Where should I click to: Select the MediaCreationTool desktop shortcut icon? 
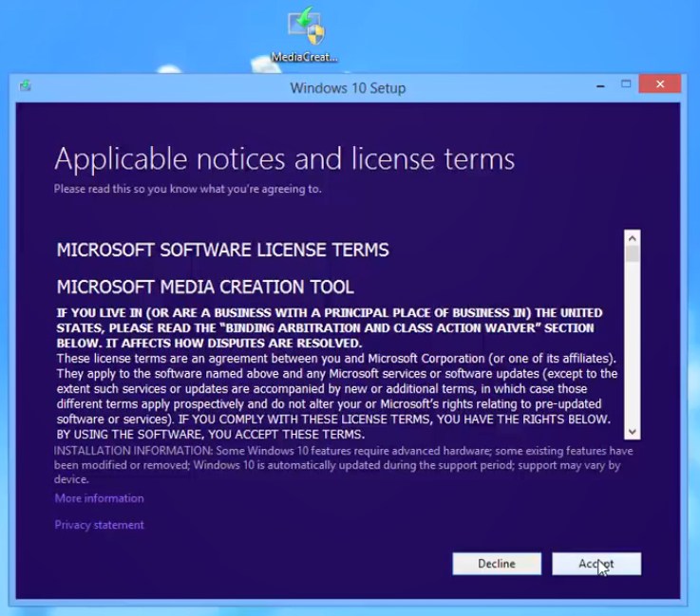(x=305, y=28)
